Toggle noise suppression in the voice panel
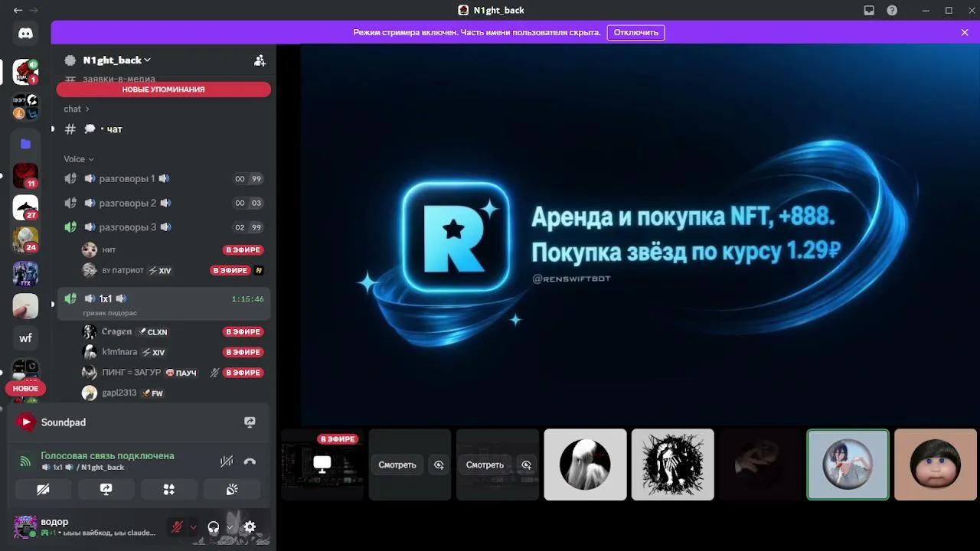Screen dimensions: 980x551 (x=226, y=461)
